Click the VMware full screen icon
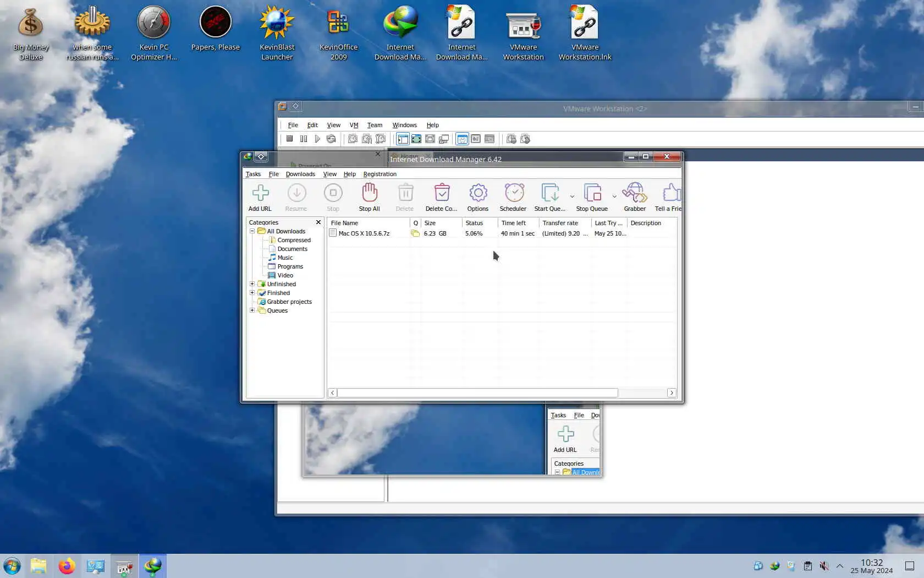Screen dimensions: 924x578 click(416, 139)
